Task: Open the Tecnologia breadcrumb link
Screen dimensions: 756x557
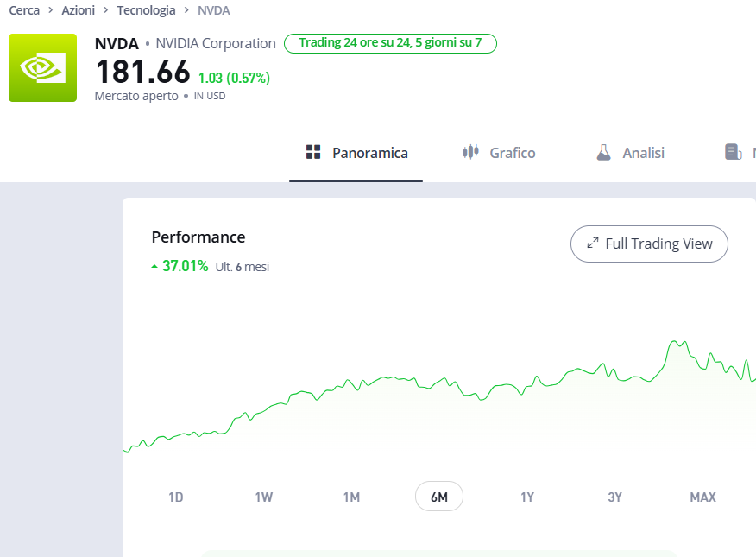Action: coord(146,10)
